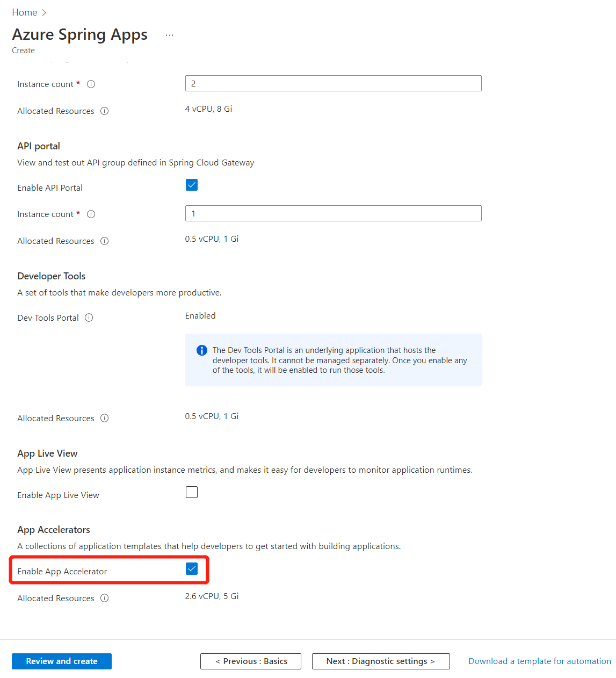Image resolution: width=616 pixels, height=678 pixels.
Task: Click the Review and create button
Action: pyautogui.click(x=62, y=661)
